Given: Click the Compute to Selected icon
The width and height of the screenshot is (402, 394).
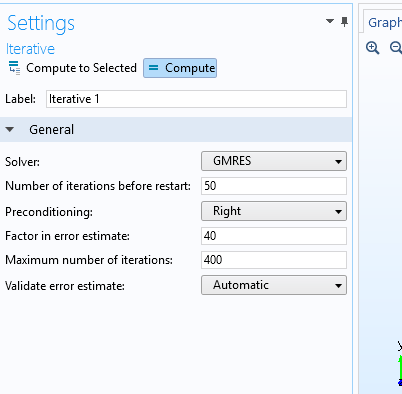Looking at the screenshot, I should [x=14, y=68].
